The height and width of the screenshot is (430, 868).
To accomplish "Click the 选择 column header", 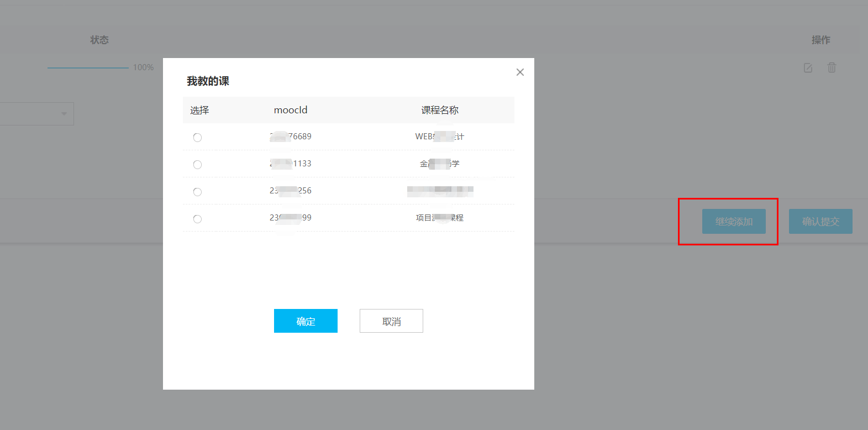I will coord(199,110).
